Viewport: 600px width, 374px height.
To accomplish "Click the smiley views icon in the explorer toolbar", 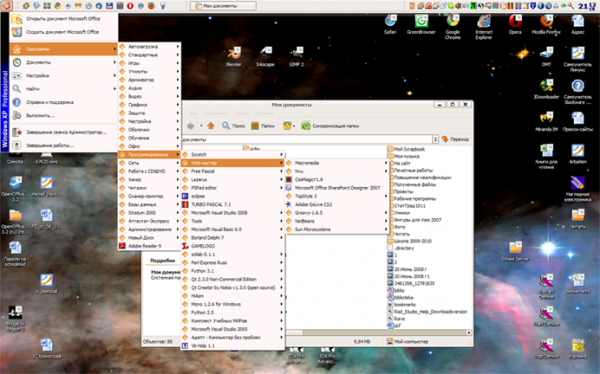I will pos(287,126).
